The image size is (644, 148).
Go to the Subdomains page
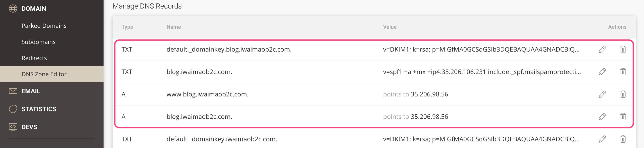[x=38, y=42]
